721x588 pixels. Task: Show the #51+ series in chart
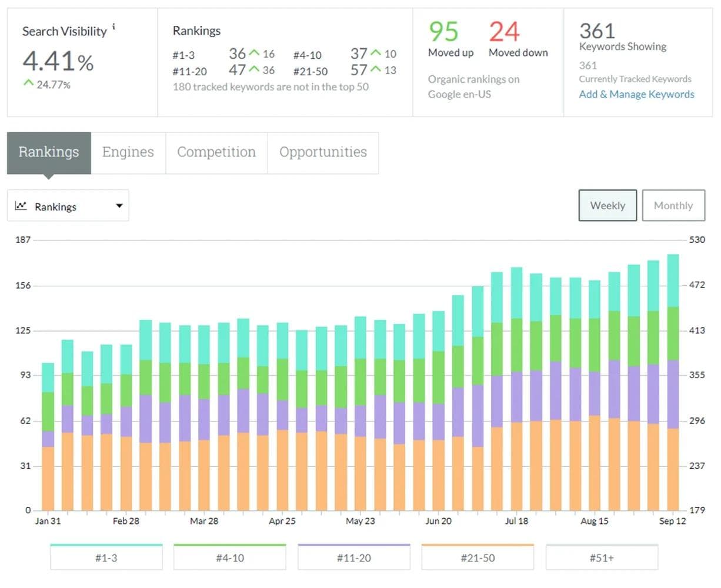[602, 557]
